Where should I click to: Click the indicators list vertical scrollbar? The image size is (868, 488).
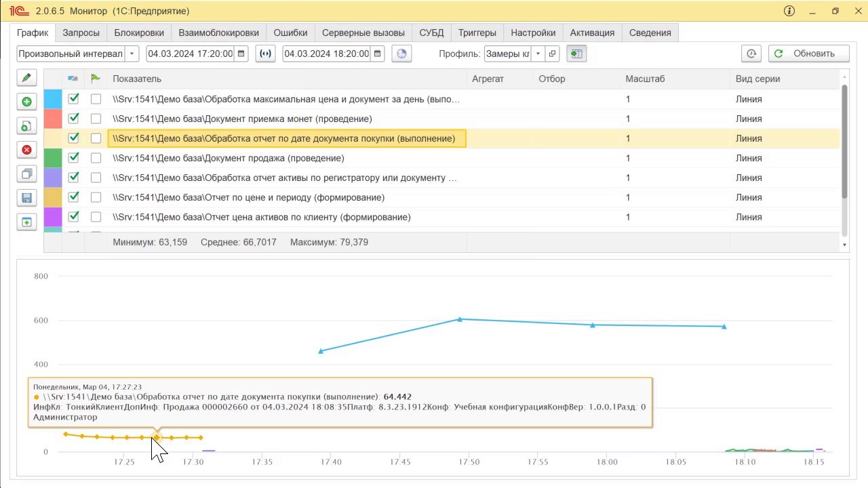[844, 142]
